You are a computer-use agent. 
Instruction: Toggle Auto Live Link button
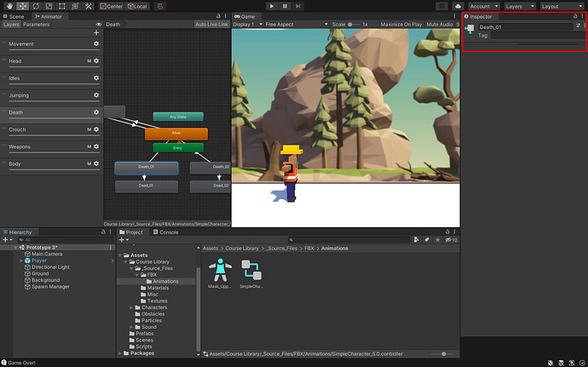pyautogui.click(x=211, y=25)
